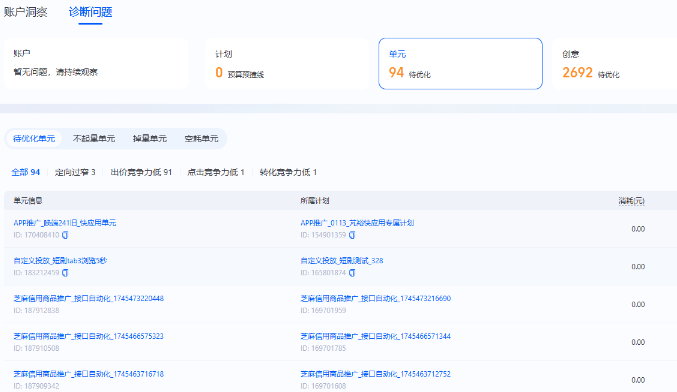Copy unit ID 183212459 with copy icon
Screen dimensions: 677x392
(65, 273)
